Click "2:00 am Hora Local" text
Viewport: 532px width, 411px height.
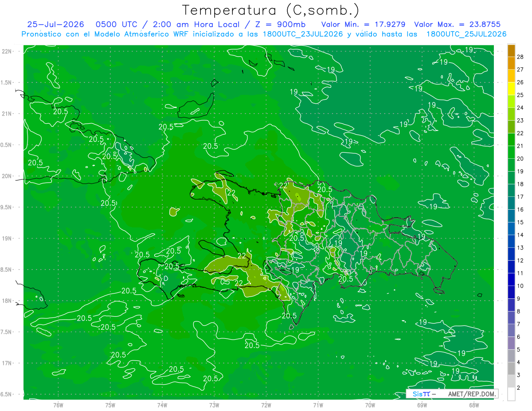point(196,24)
